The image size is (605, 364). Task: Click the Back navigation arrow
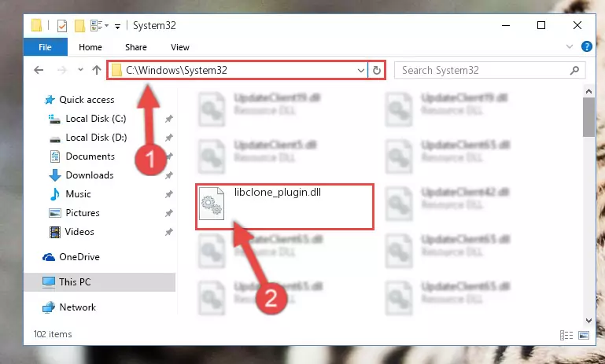coord(39,70)
